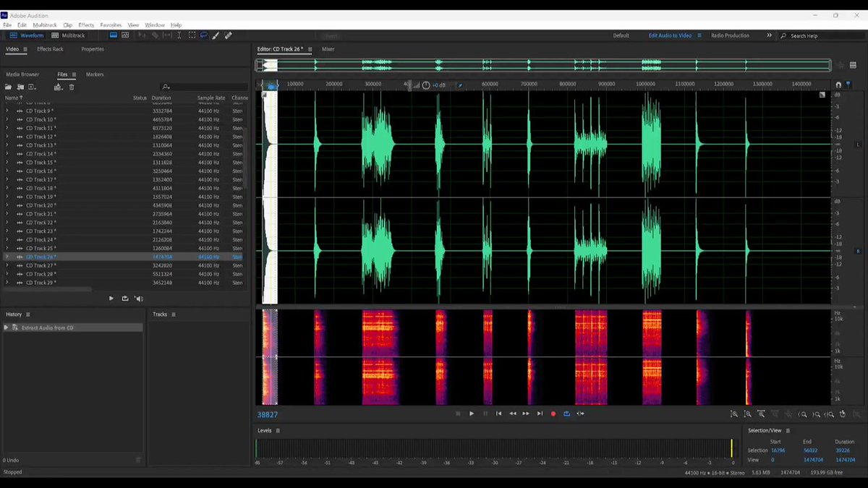The width and height of the screenshot is (868, 488).
Task: Click the volume adjust knob in HUD
Action: click(x=426, y=85)
